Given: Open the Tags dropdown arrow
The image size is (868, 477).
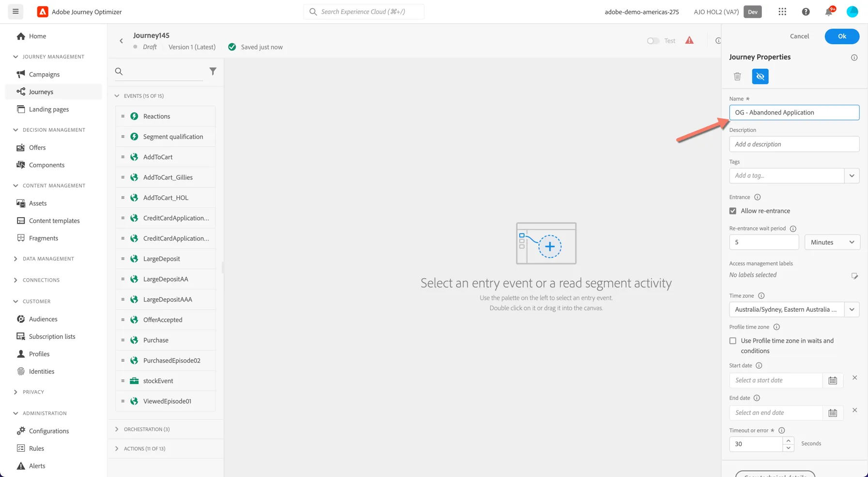Looking at the screenshot, I should point(852,175).
